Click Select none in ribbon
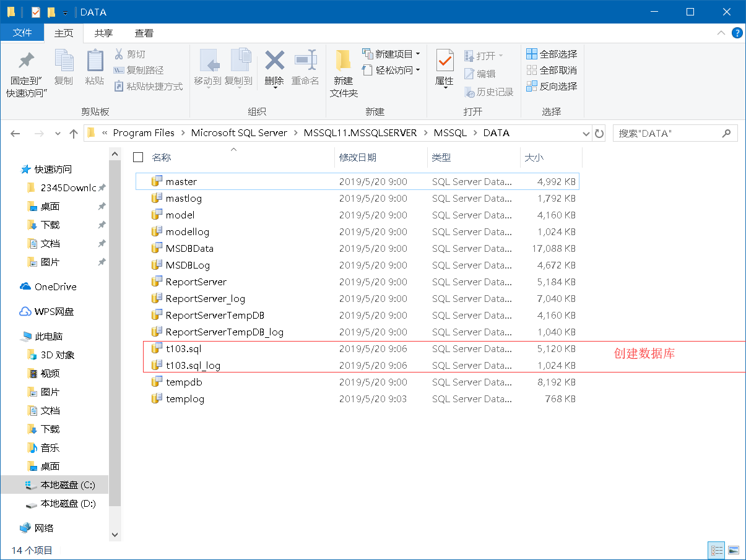746x560 pixels. 552,70
